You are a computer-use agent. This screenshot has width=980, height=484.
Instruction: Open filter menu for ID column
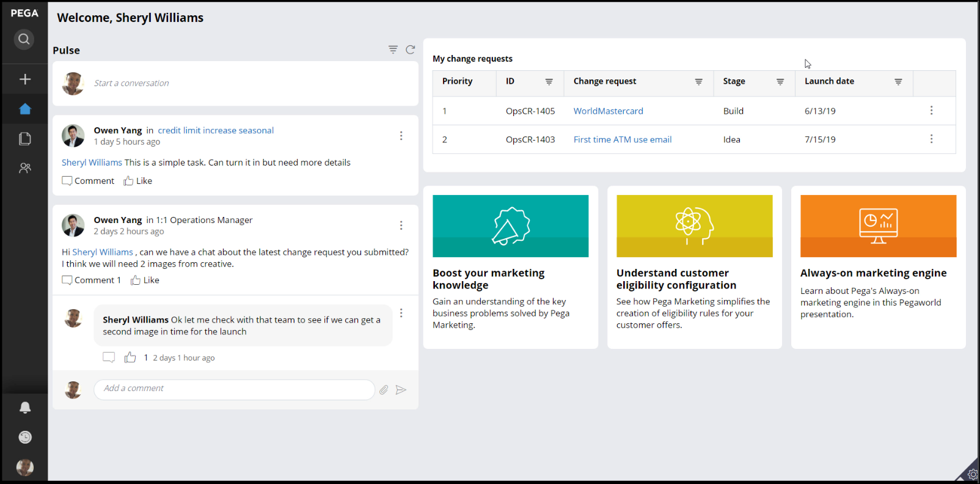pyautogui.click(x=549, y=82)
